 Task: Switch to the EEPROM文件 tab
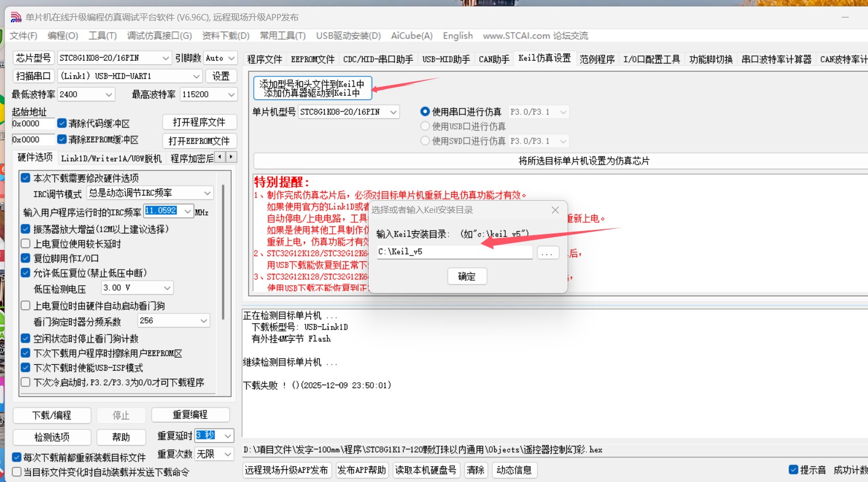[x=312, y=58]
